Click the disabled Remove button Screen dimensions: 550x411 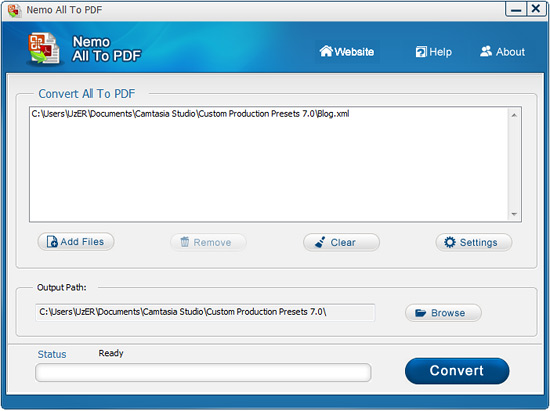[x=208, y=242]
